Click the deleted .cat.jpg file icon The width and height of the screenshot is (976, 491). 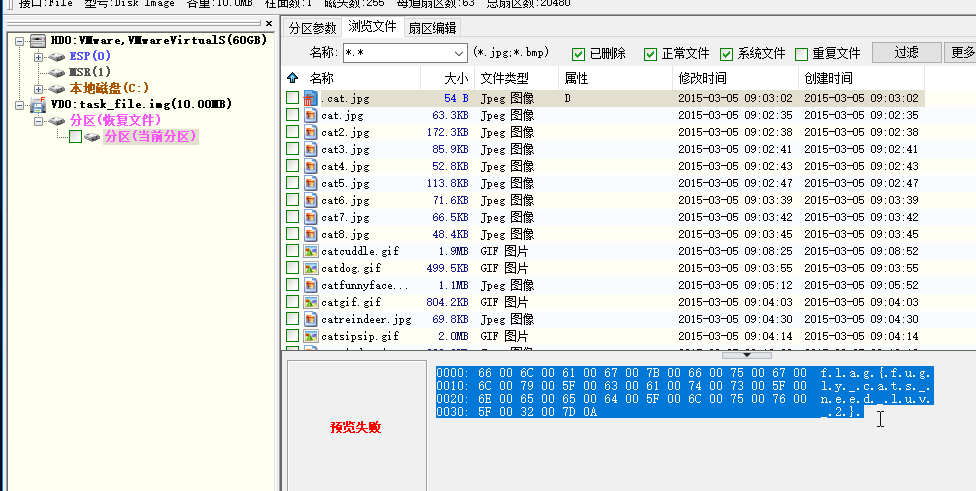click(310, 98)
